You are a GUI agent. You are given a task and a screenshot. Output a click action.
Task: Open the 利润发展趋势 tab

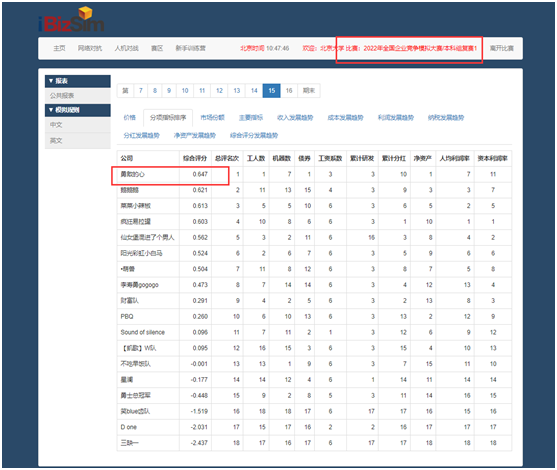(x=396, y=118)
